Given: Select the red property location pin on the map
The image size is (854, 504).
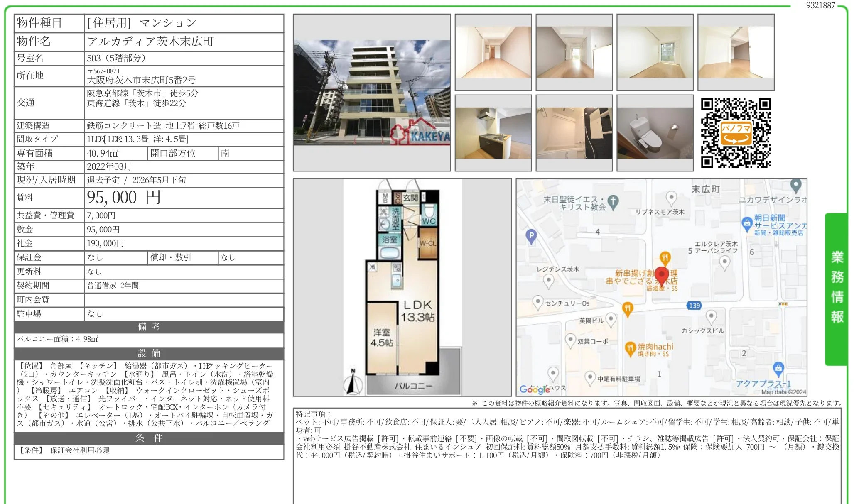Looking at the screenshot, I should point(662,274).
